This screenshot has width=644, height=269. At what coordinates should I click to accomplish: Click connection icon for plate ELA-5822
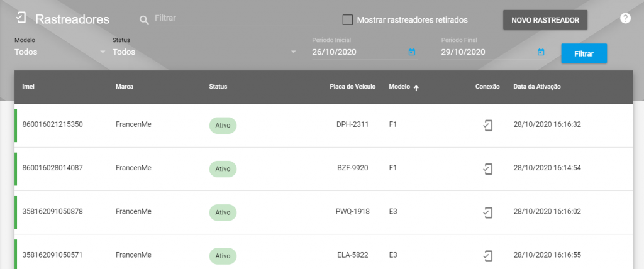coord(487,256)
